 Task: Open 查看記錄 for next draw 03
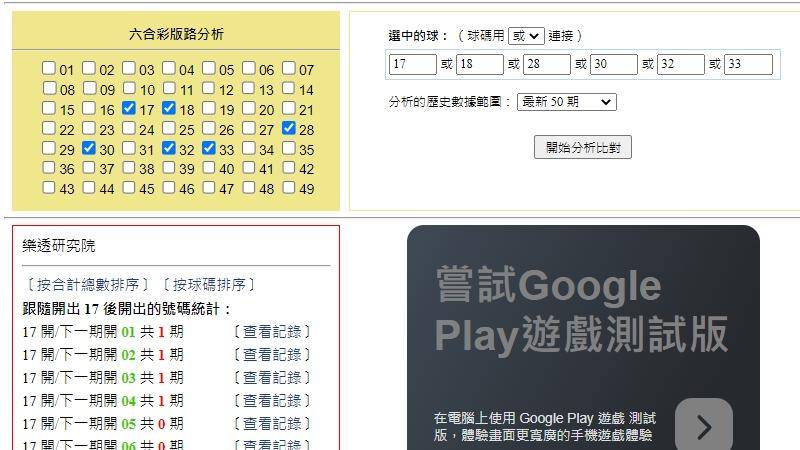[x=272, y=377]
